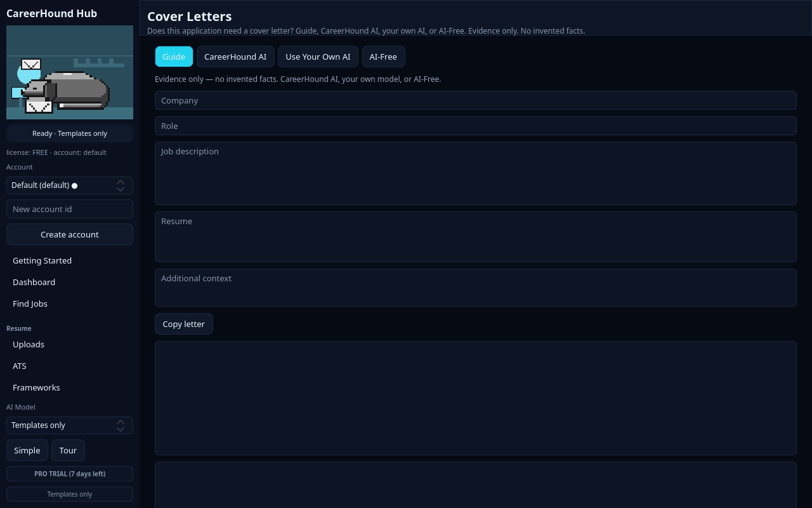Screen dimensions: 812x508
Task: Choose the AI-Free tab
Action: coord(383,57)
